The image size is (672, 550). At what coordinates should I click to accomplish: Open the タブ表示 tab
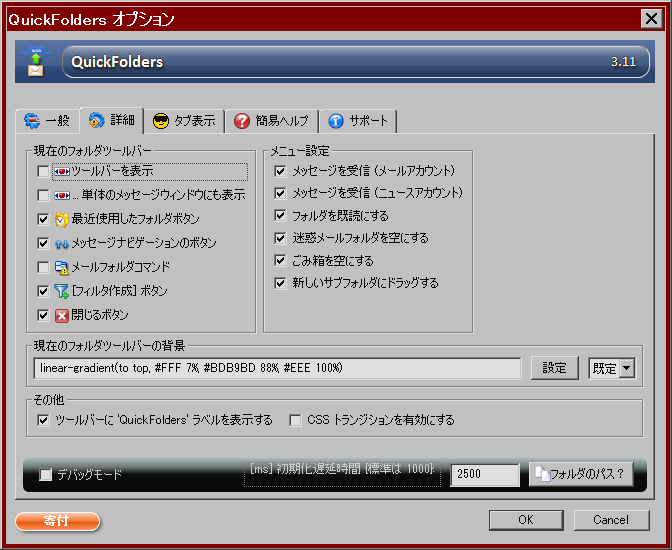click(x=184, y=121)
